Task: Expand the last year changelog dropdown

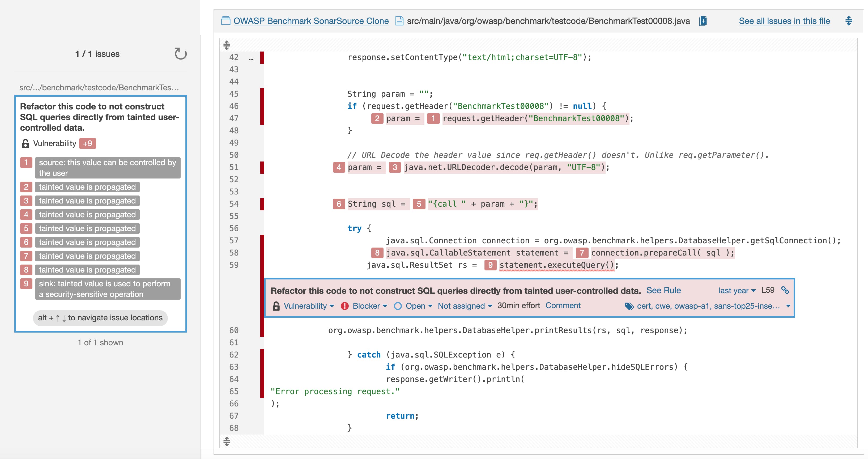Action: pyautogui.click(x=737, y=291)
